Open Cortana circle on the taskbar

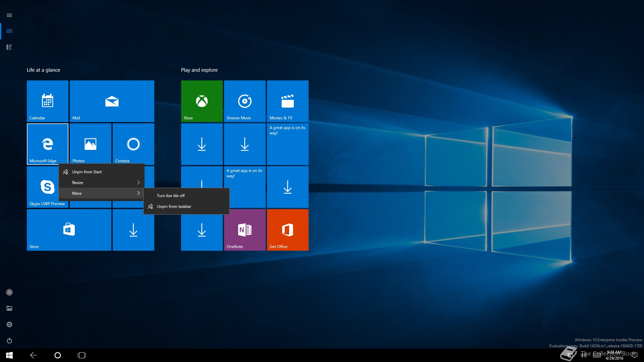[58, 355]
